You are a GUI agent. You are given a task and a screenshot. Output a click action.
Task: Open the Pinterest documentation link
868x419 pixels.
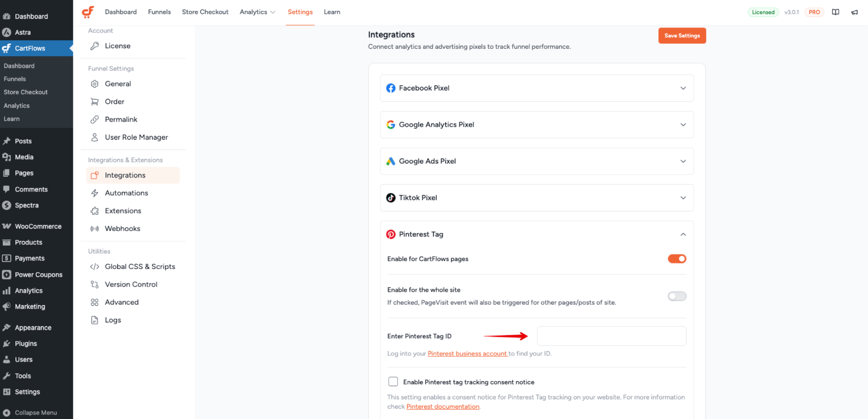(x=443, y=407)
